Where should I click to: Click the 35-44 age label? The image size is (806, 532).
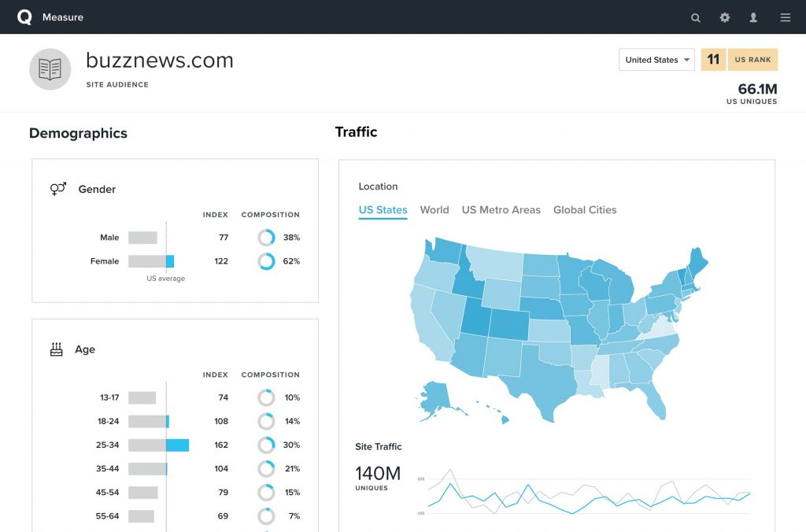tap(107, 468)
